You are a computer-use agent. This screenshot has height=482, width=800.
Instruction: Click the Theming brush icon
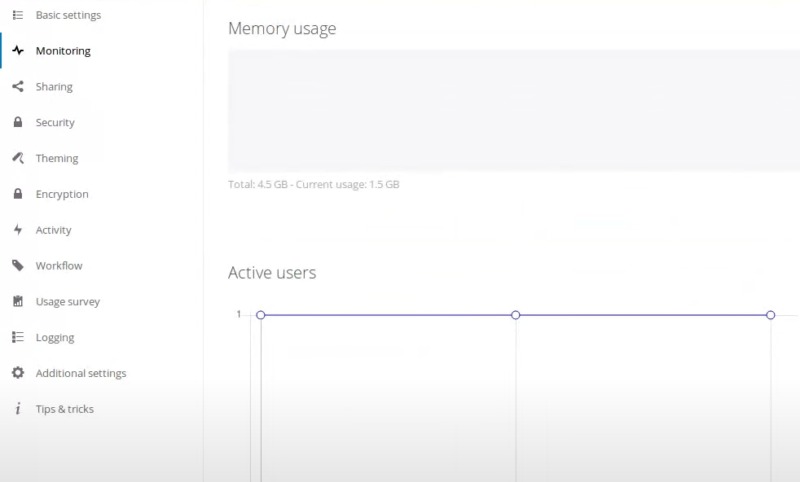[17, 158]
